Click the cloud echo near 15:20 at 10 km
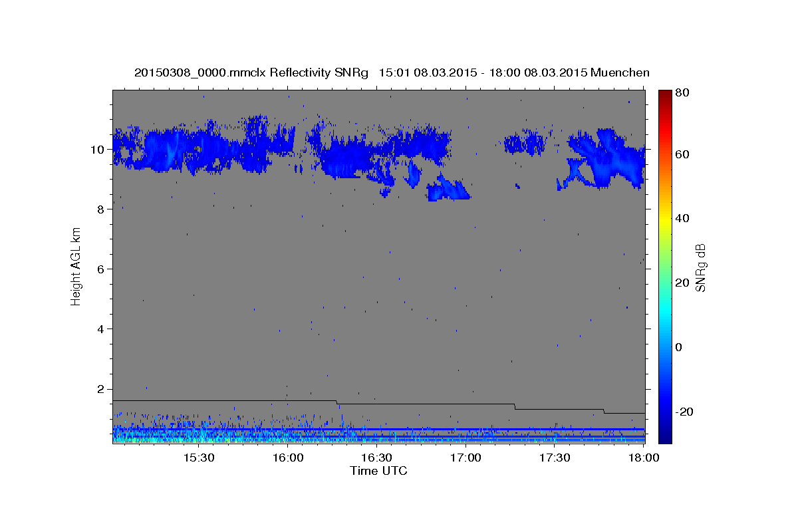 tap(166, 150)
